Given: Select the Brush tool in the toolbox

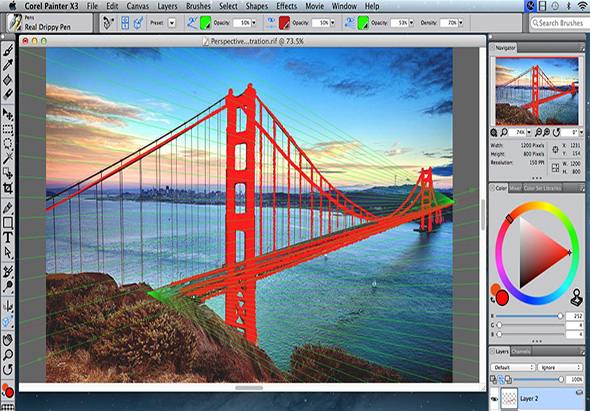Looking at the screenshot, I should point(8,50).
